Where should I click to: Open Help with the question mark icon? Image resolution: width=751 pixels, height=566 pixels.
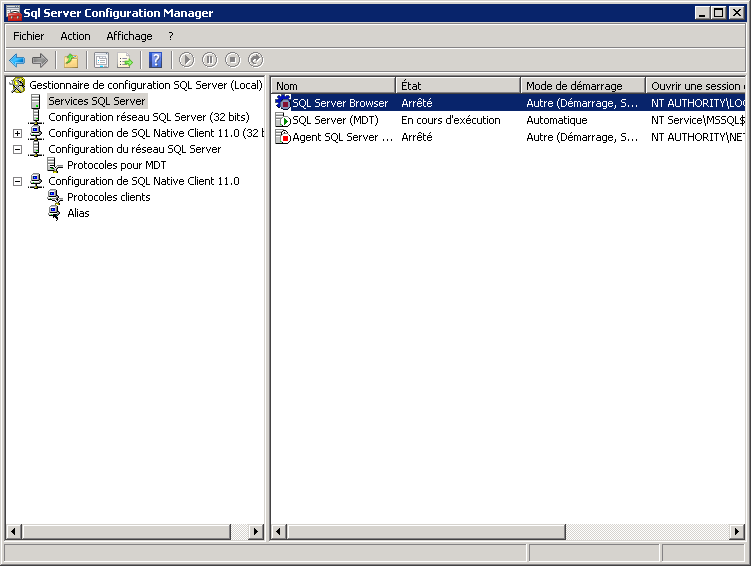(x=155, y=60)
